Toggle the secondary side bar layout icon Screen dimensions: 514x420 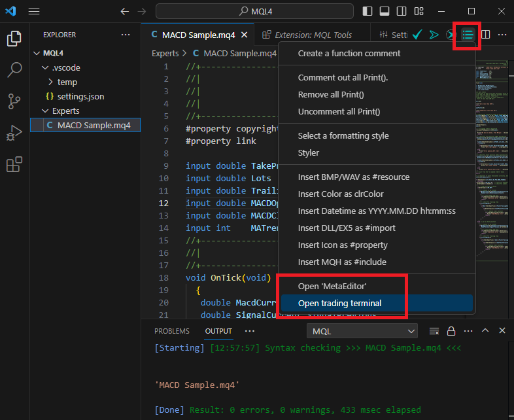[x=402, y=11]
